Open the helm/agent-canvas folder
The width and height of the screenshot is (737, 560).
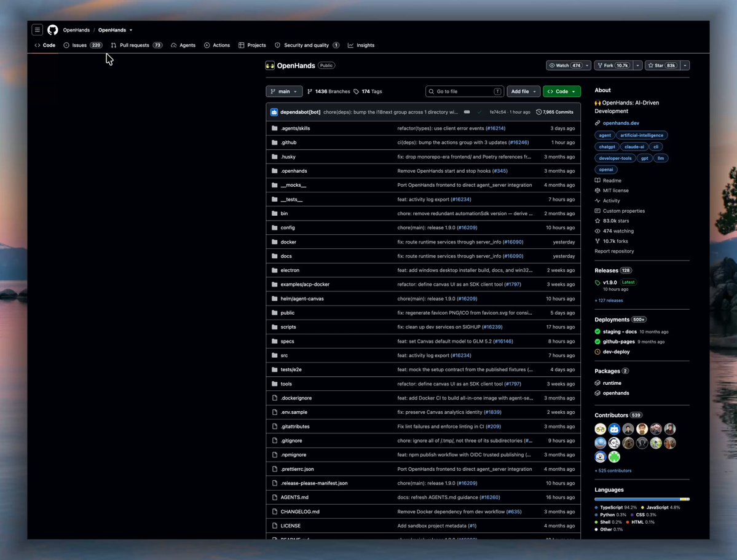click(302, 299)
